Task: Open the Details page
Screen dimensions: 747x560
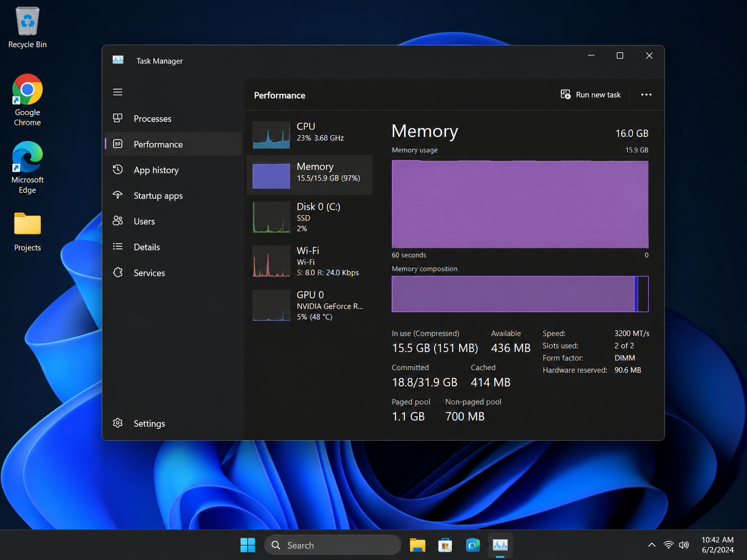Action: (x=173, y=247)
